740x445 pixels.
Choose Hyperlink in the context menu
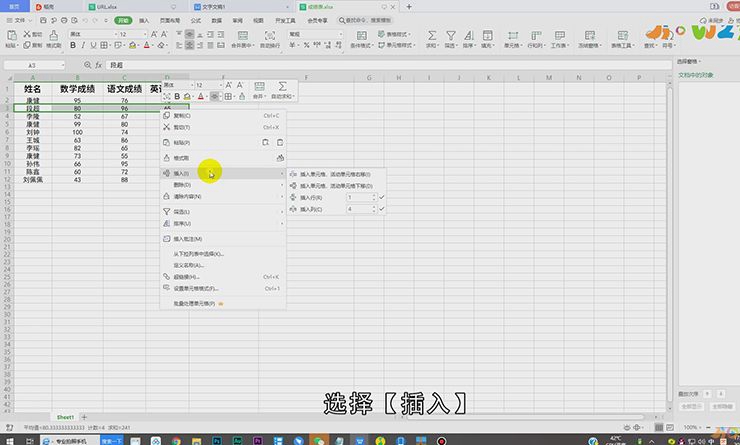click(224, 277)
